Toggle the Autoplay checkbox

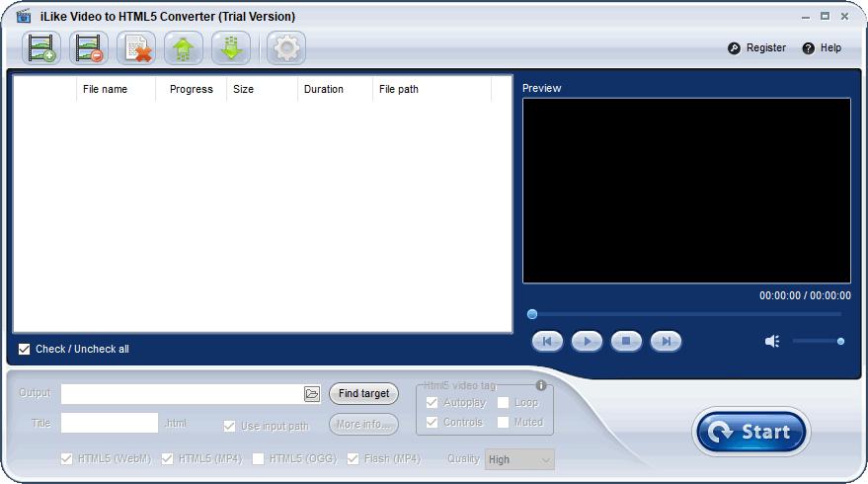(432, 403)
